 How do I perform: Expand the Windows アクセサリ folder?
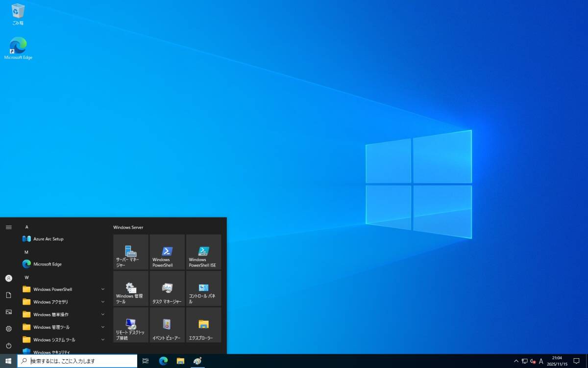pyautogui.click(x=64, y=302)
